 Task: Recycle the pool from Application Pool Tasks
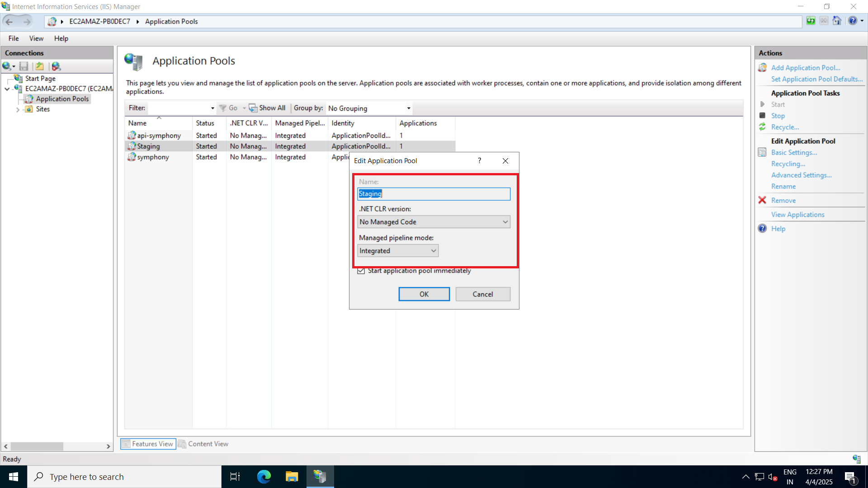coord(785,127)
